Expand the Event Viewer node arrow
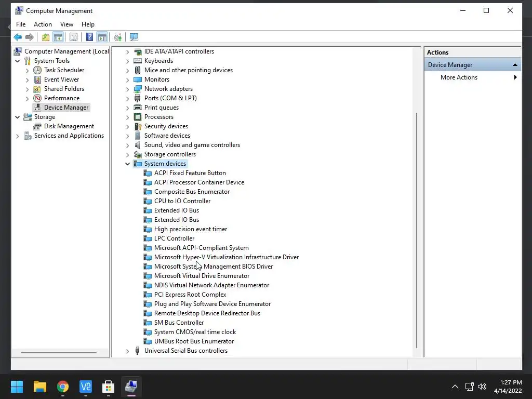Screen dimensions: 532x399 (28, 79)
